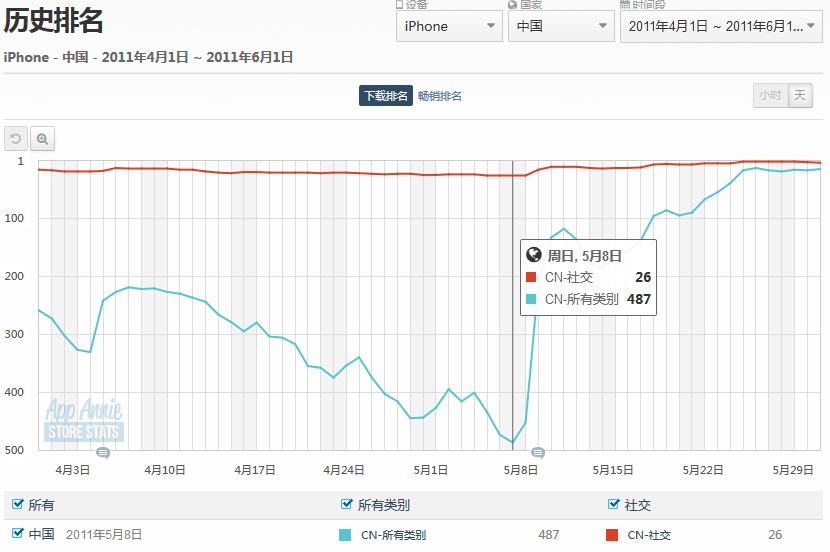
Task: Uncheck the 所有 checkbox
Action: click(18, 505)
